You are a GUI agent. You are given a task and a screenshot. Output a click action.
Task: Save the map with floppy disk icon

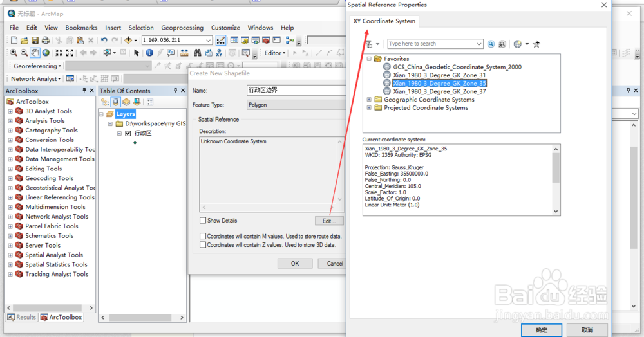35,40
